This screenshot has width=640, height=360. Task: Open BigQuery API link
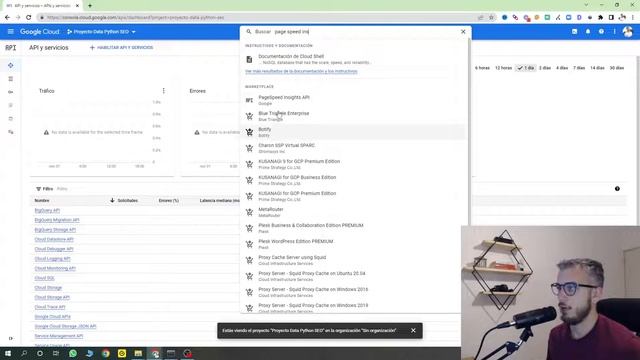tap(47, 211)
